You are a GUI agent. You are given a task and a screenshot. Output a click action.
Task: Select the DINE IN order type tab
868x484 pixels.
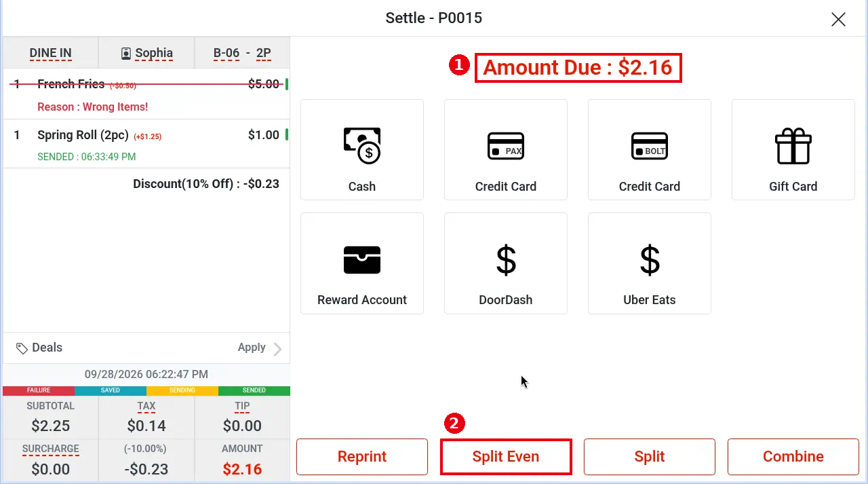(x=51, y=53)
